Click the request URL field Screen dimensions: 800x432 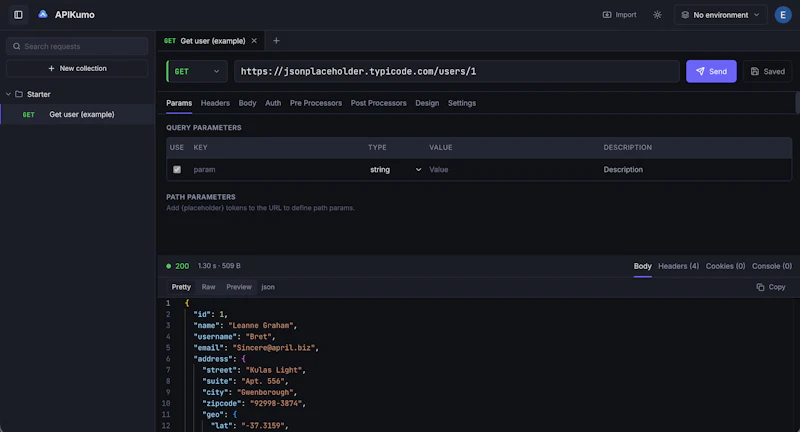[x=457, y=71]
